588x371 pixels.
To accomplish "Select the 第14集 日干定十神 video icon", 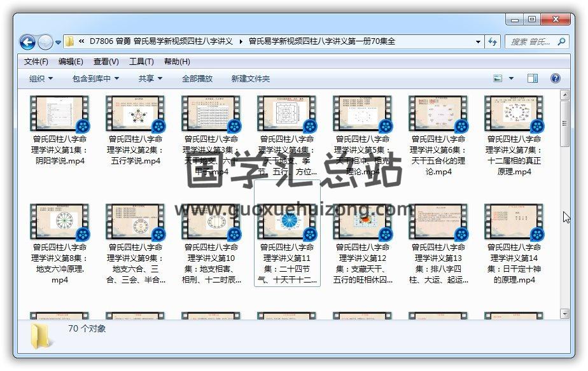I will [514, 222].
